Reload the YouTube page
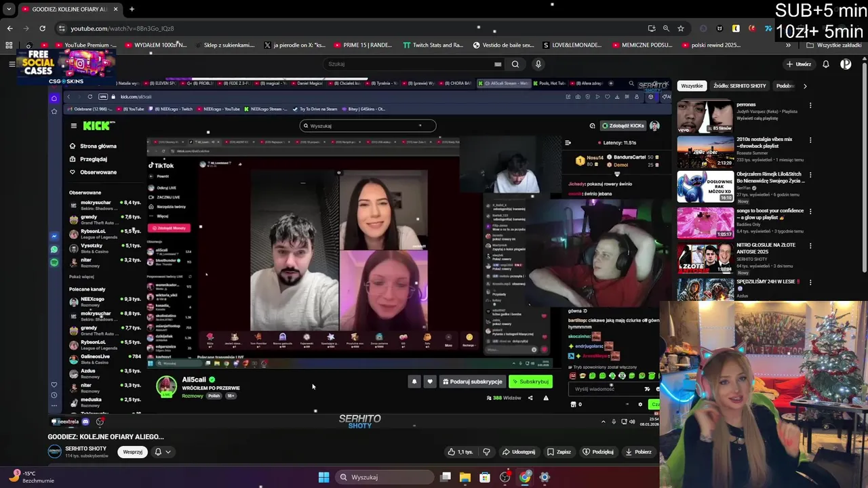 click(x=42, y=28)
